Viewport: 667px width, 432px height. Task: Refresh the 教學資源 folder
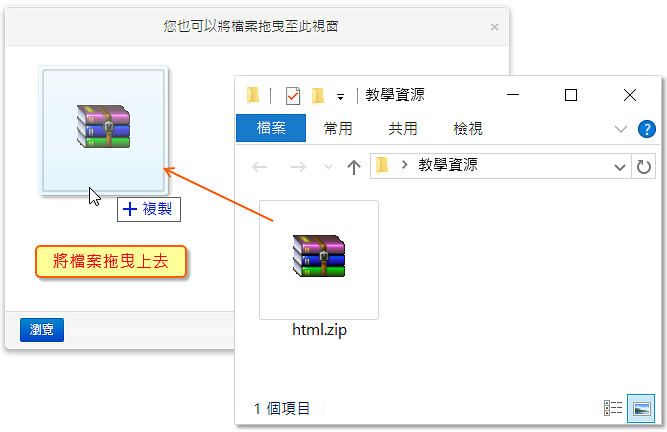click(644, 167)
